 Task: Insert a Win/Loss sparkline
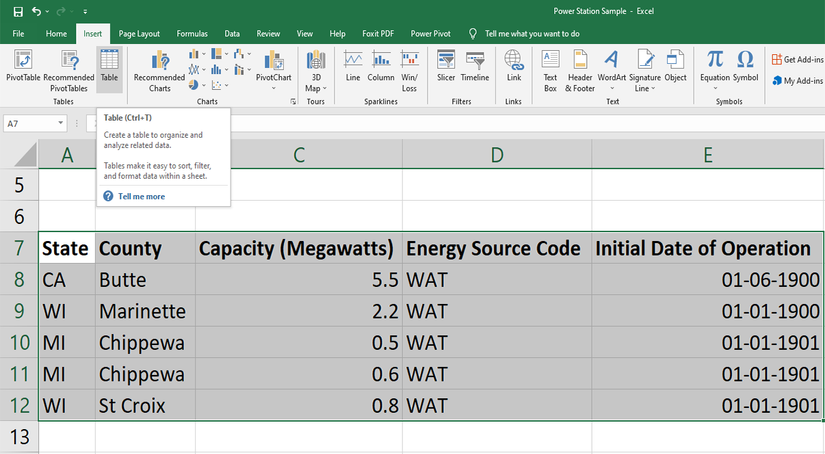point(409,71)
